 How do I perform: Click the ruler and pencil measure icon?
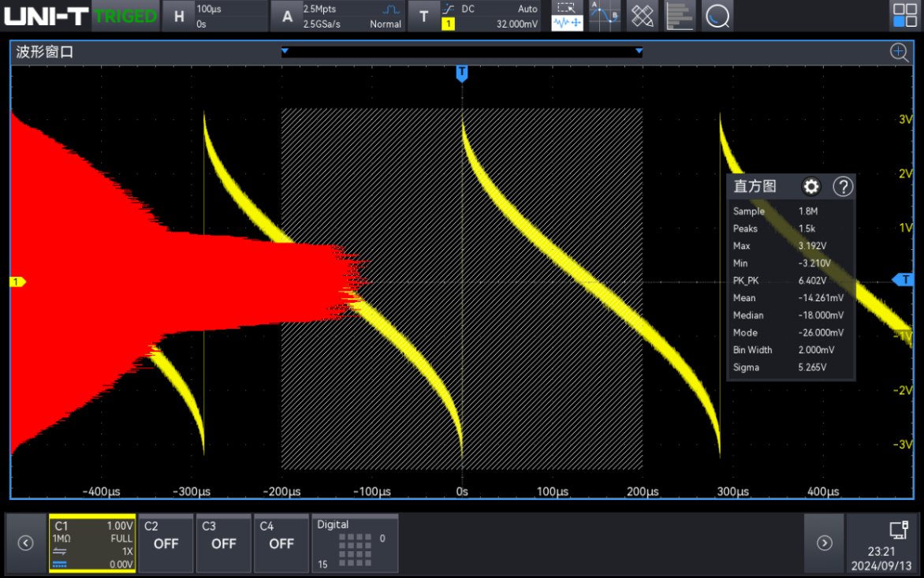click(643, 16)
